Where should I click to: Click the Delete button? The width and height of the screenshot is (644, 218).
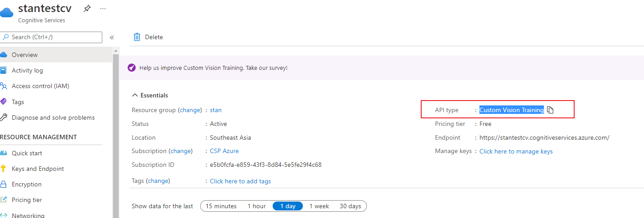pos(149,37)
